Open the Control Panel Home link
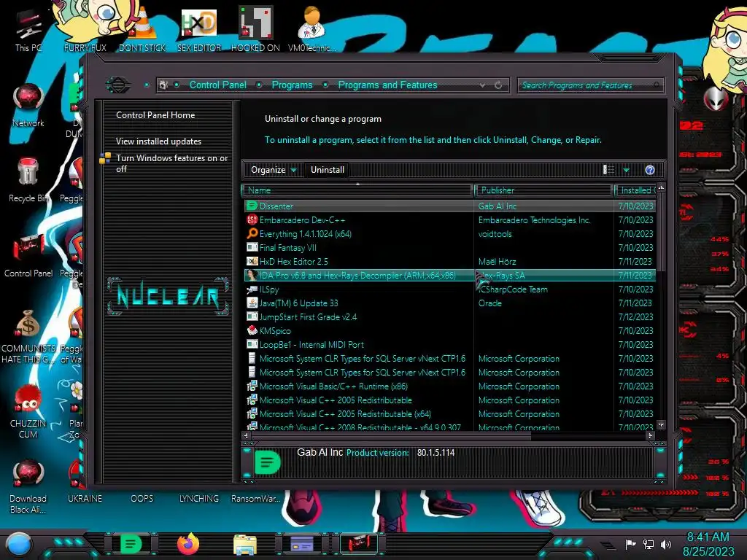Viewport: 747px width, 560px height. [x=155, y=115]
